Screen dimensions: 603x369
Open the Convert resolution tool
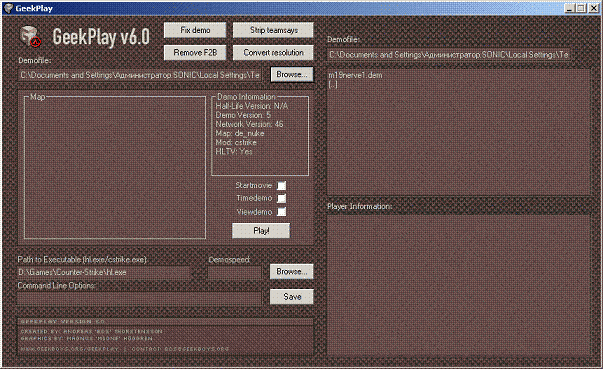point(273,53)
